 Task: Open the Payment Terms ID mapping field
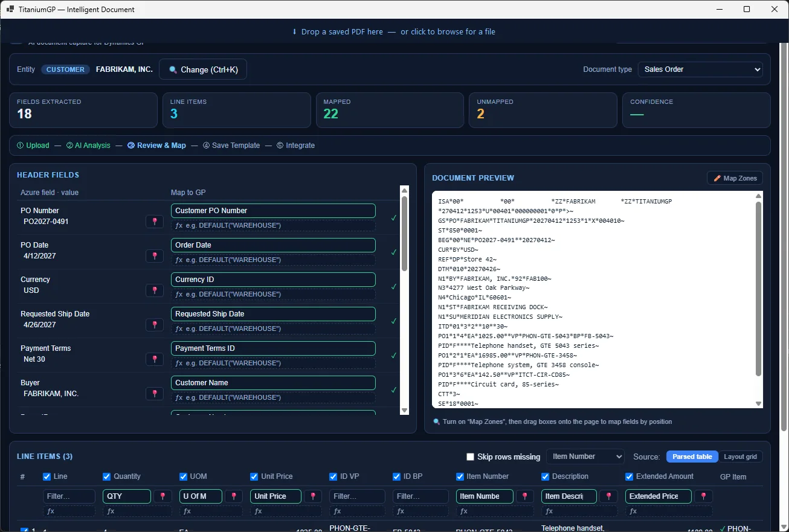coord(273,348)
